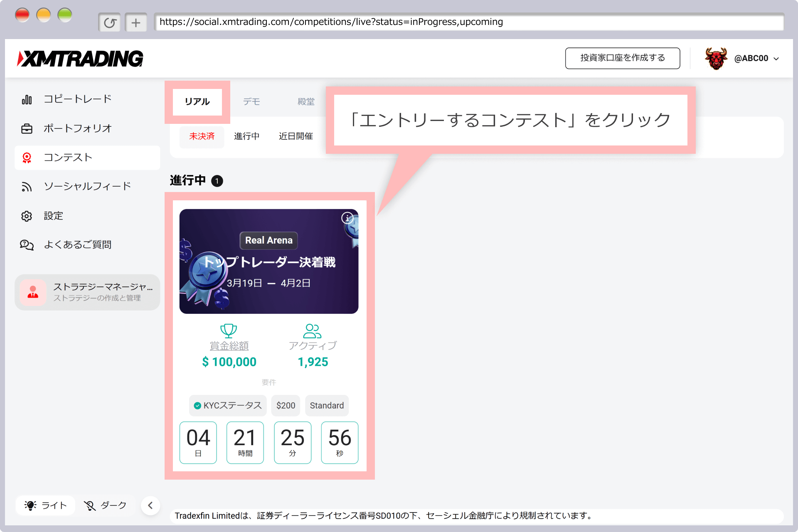Viewport: 798px width, 532px height.
Task: Click the info icon on the contest card
Action: pos(347,218)
